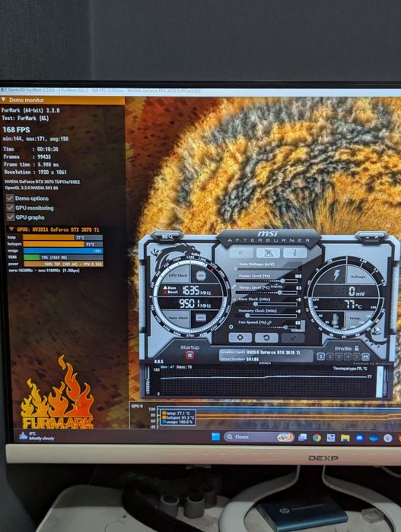Adjust the Fan Speed slider
Viewport: 401px width, 532px height.
(266, 328)
